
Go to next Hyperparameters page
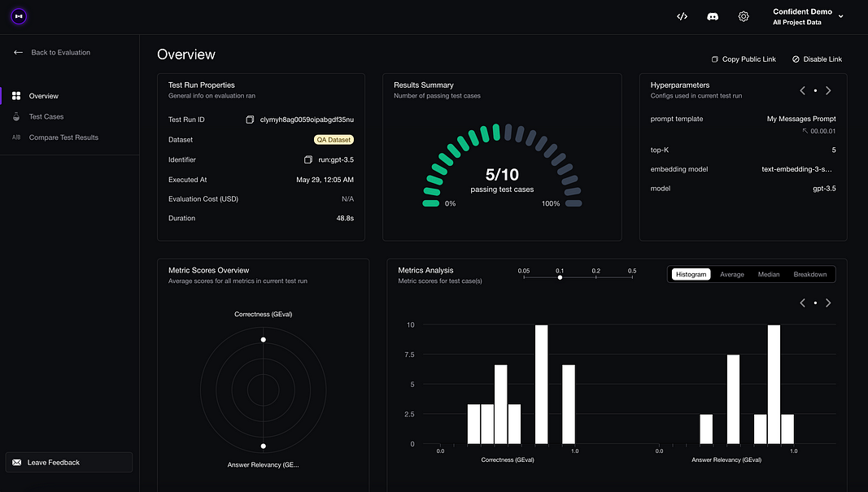pyautogui.click(x=828, y=91)
